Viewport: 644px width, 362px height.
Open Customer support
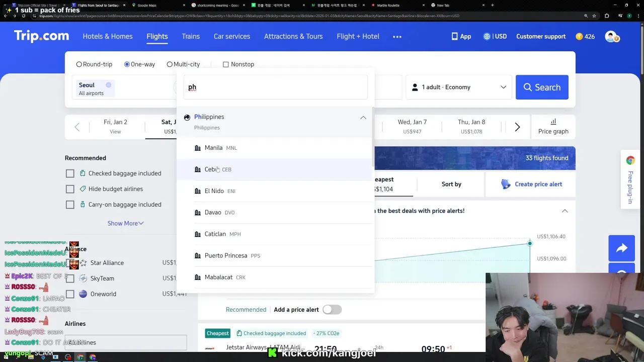(541, 36)
